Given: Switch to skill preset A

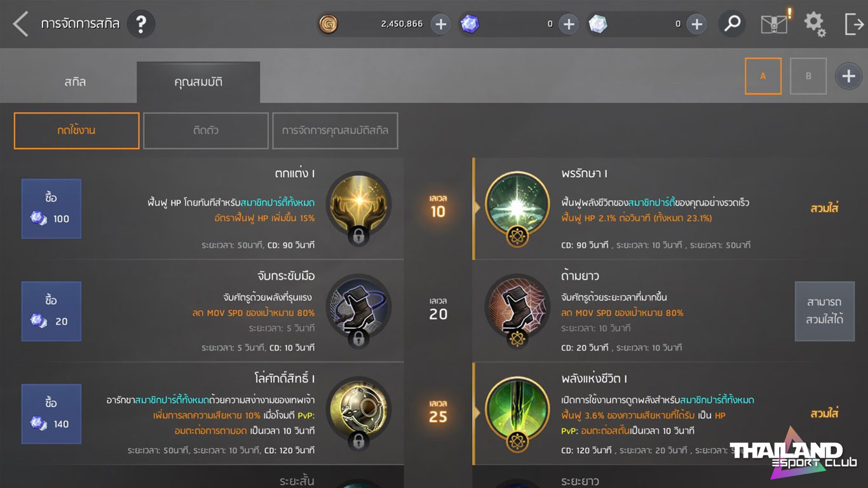Looking at the screenshot, I should coord(763,76).
